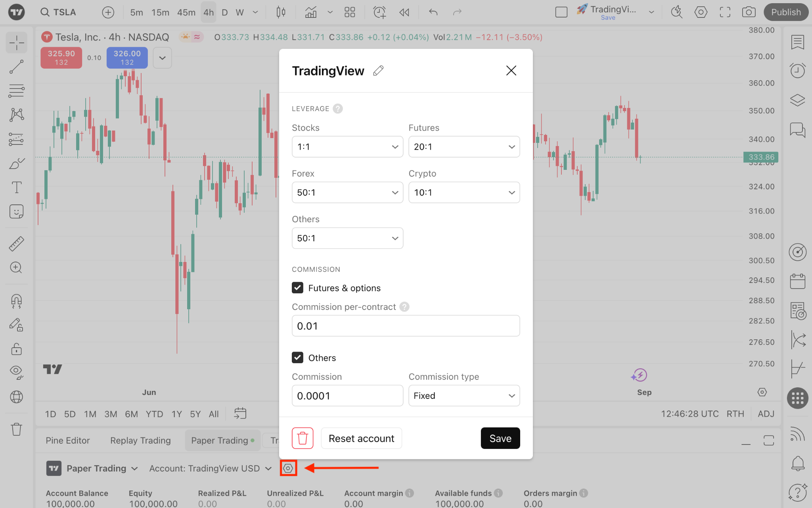Take a chart snapshot with camera icon
Viewport: 812px width, 508px height.
[748, 12]
